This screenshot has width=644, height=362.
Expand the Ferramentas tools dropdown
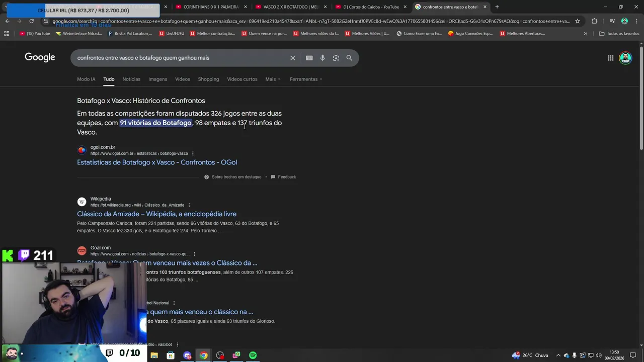click(306, 79)
